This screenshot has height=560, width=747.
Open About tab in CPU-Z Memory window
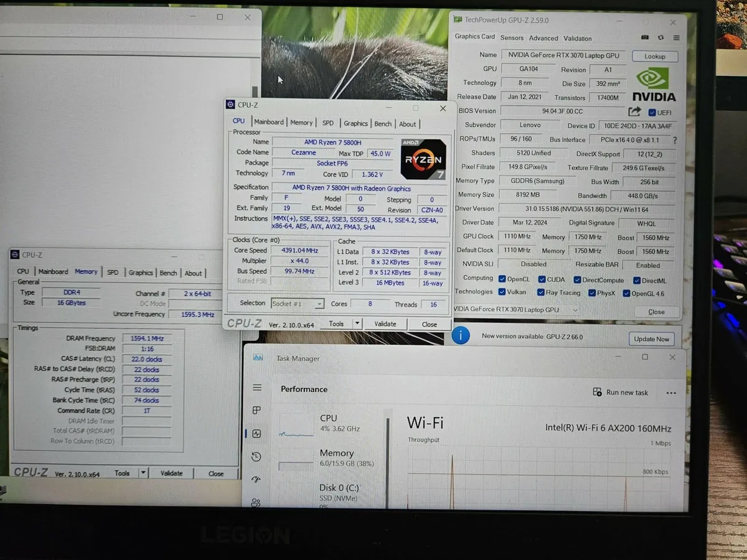[193, 273]
